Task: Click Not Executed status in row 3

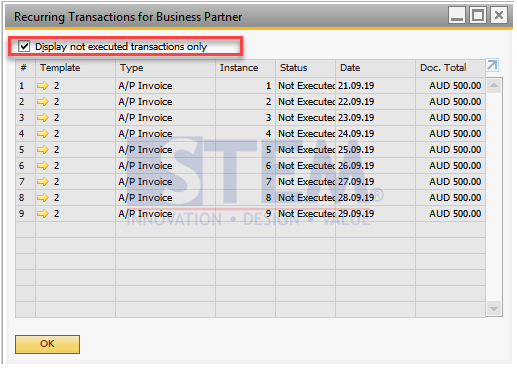Action: pos(305,118)
